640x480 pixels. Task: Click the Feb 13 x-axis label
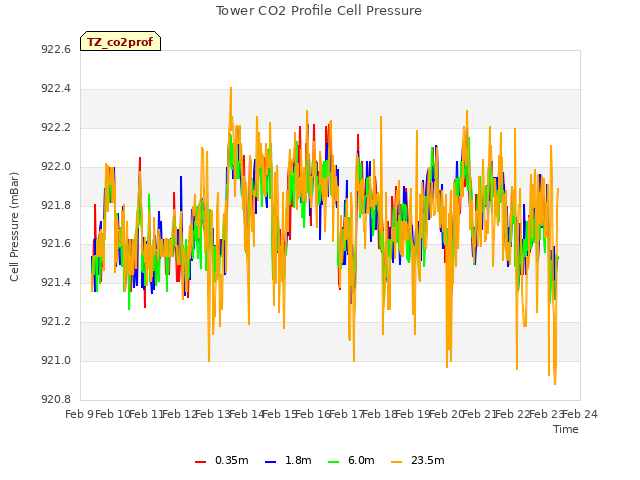212,414
